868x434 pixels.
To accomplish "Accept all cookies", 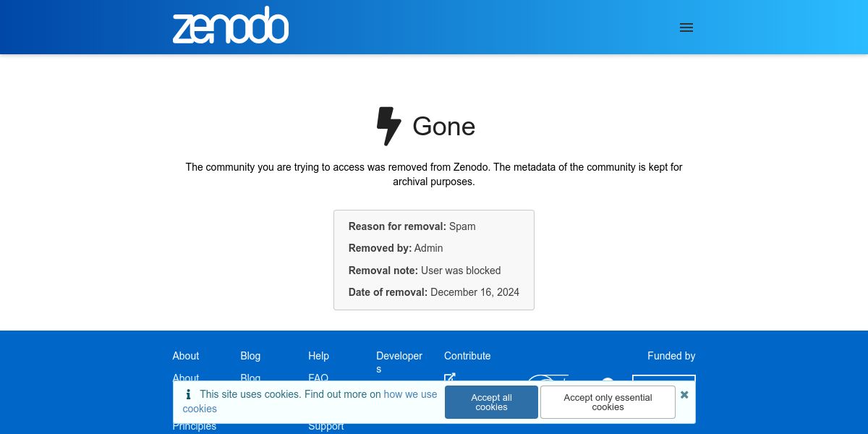I will coord(491,402).
